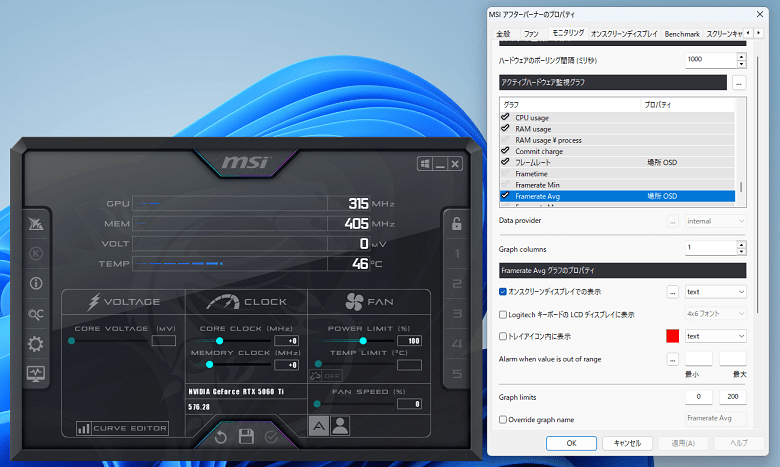Open the Curve Editor
780x467 pixels.
pyautogui.click(x=122, y=428)
